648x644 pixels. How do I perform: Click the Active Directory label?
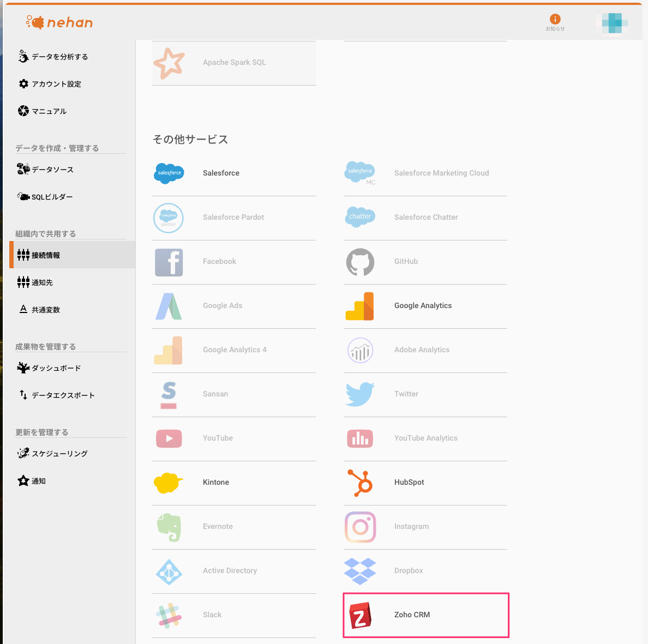click(230, 570)
